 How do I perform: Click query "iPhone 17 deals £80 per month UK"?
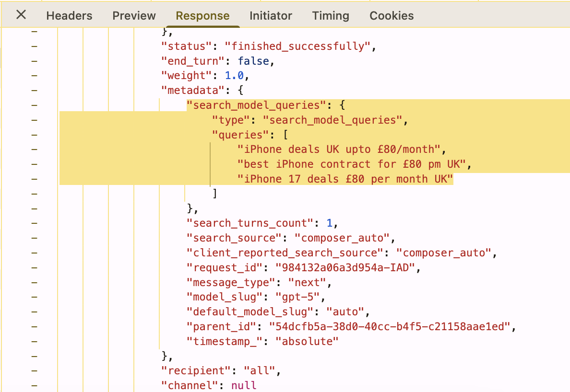[345, 179]
